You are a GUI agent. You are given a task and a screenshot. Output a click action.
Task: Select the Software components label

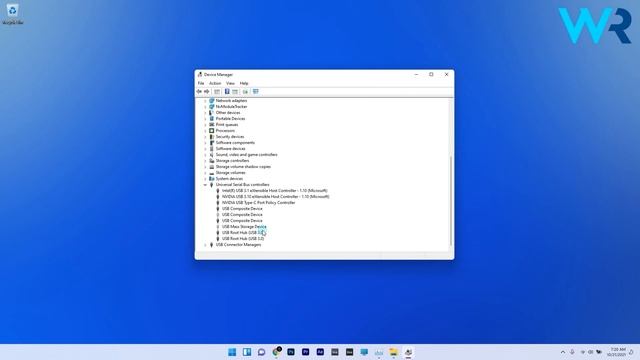pos(235,142)
